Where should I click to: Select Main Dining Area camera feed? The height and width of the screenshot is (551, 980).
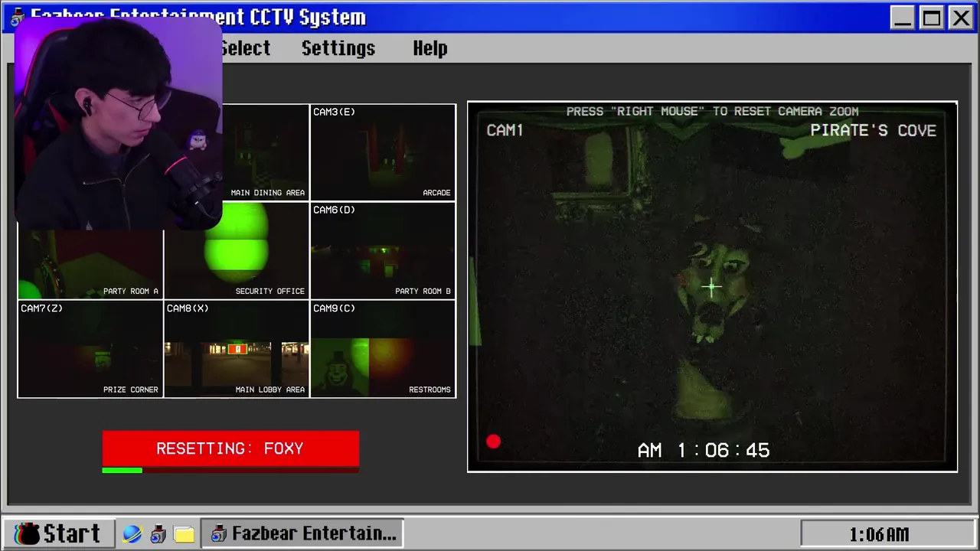265,152
